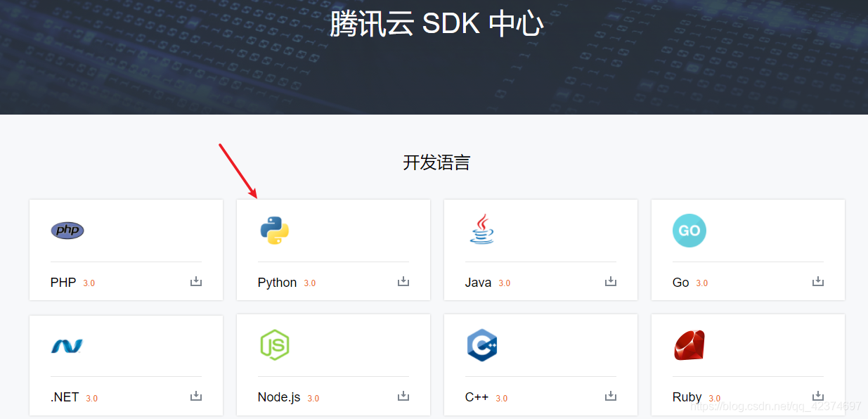The height and width of the screenshot is (419, 868).
Task: Click the Node.js hexagon logo
Action: 275,344
